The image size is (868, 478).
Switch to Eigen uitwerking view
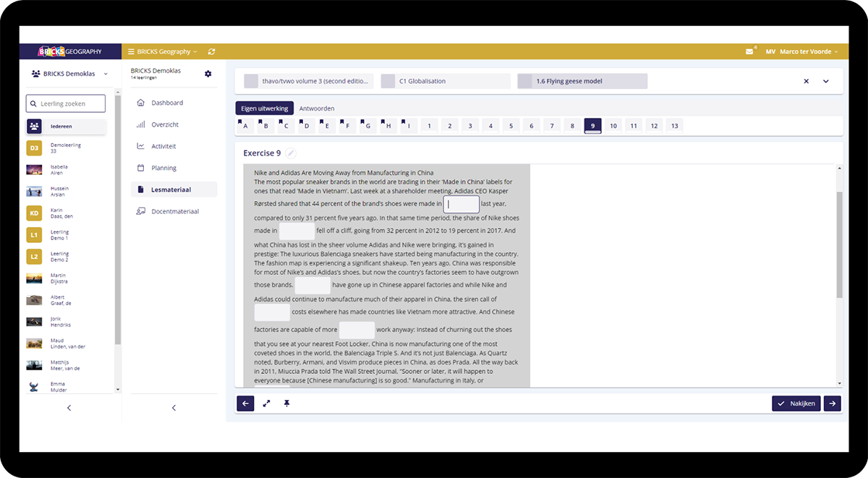(264, 108)
